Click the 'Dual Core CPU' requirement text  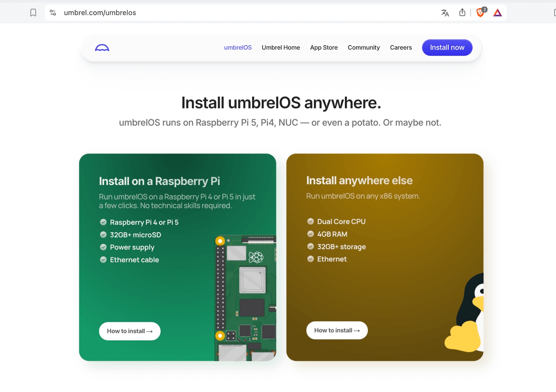(x=341, y=222)
